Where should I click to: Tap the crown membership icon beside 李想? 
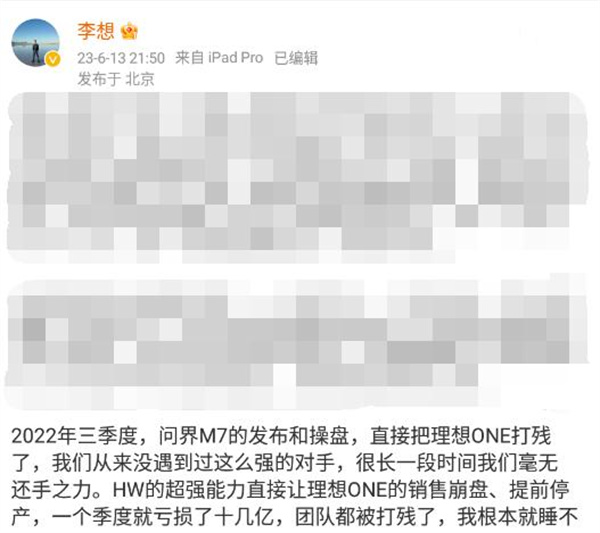[x=129, y=31]
